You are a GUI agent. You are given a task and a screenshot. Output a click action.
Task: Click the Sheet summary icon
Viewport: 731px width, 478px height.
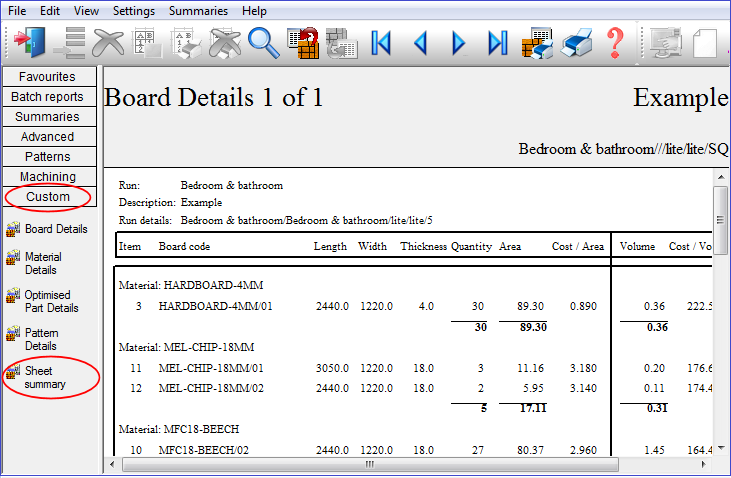tap(13, 372)
